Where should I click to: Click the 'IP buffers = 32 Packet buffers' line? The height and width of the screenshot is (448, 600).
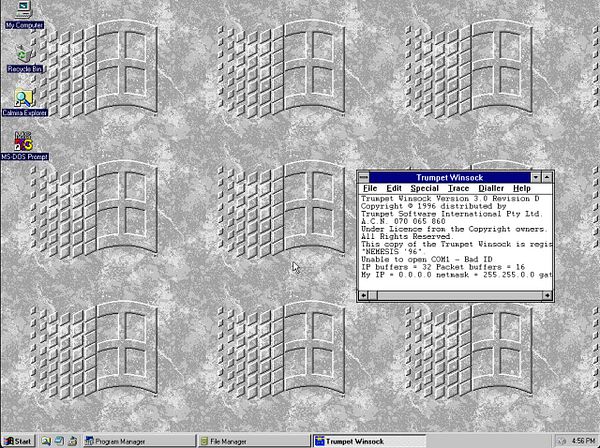coord(443,267)
